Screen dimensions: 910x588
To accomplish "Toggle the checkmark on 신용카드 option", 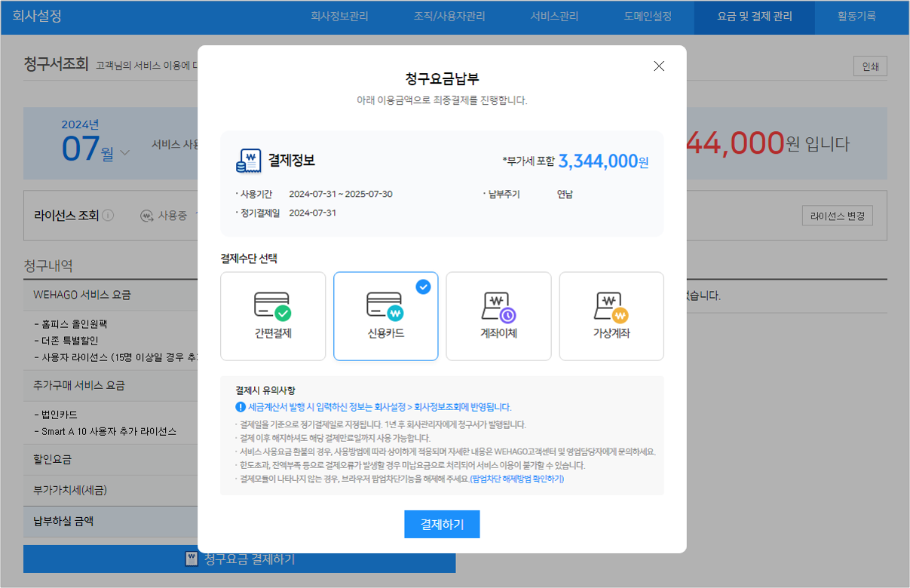I will [423, 286].
